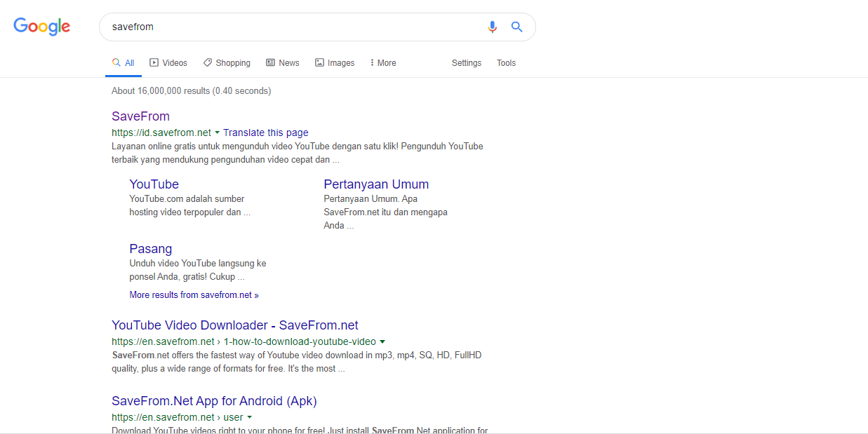Screen dimensions: 868x434
Task: Open the Videos results tab
Action: pyautogui.click(x=168, y=63)
